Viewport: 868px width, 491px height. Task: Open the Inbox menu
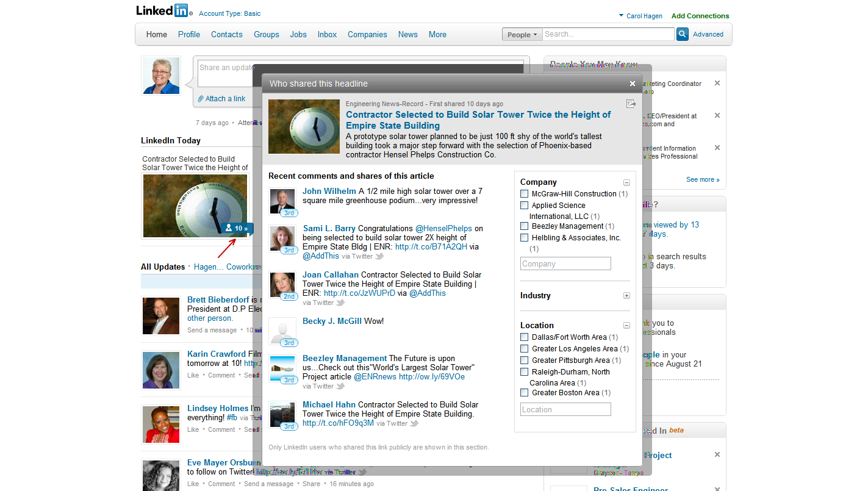pos(327,35)
